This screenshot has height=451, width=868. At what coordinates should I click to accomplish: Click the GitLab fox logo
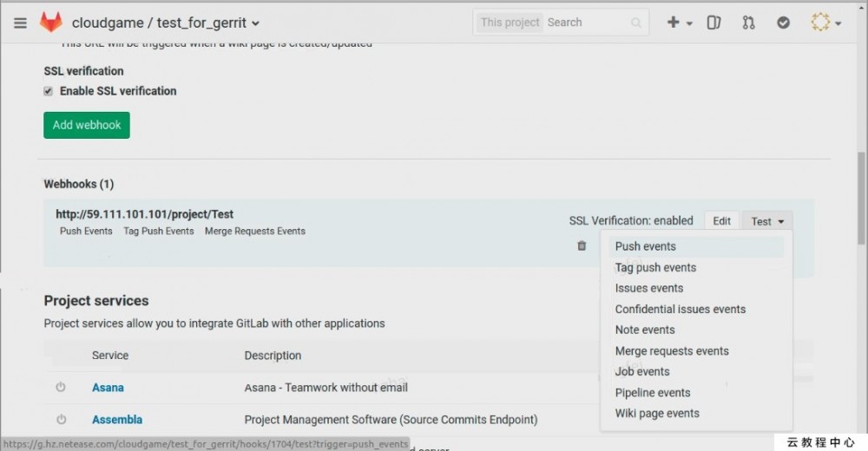coord(51,23)
